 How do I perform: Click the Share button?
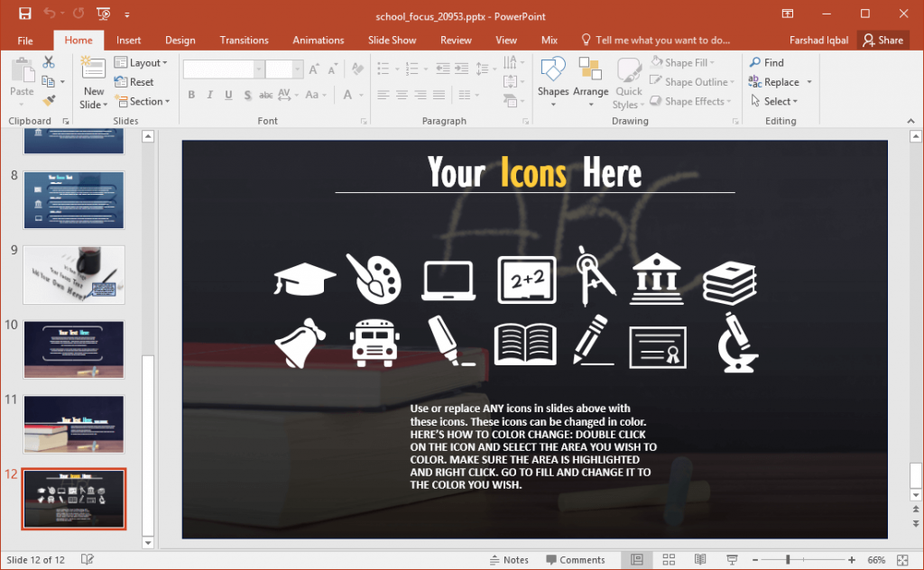[x=882, y=40]
